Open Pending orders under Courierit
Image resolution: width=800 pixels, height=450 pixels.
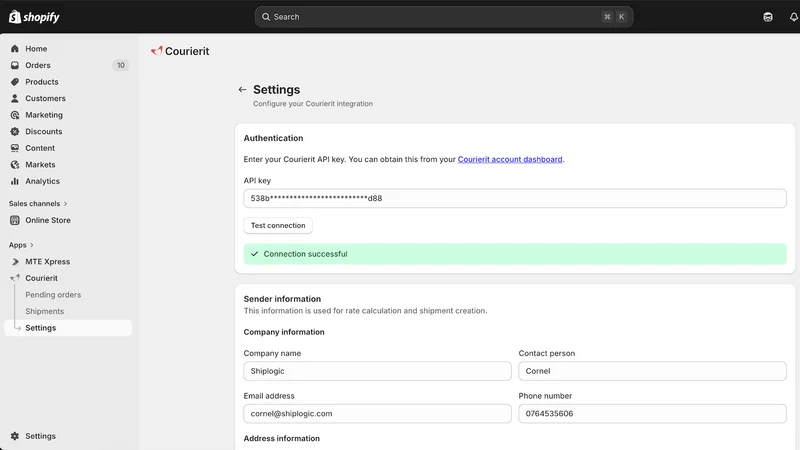click(53, 294)
